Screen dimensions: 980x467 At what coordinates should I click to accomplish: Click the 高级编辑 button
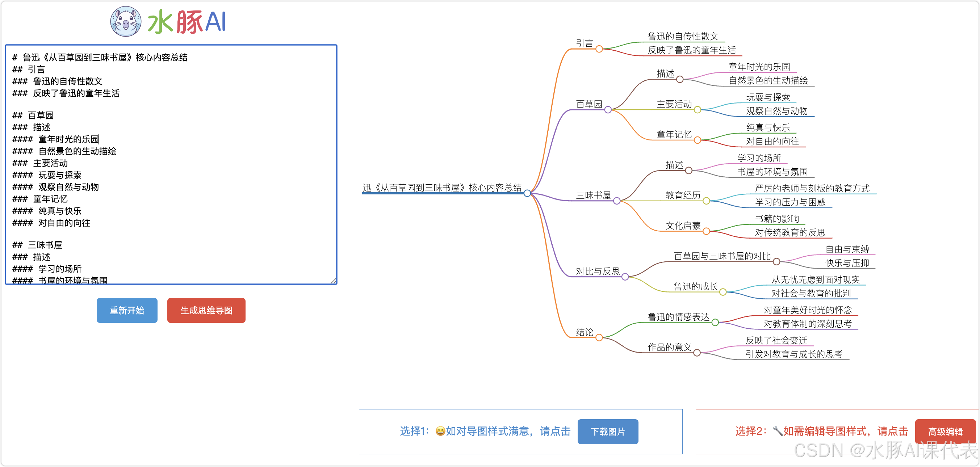point(945,431)
